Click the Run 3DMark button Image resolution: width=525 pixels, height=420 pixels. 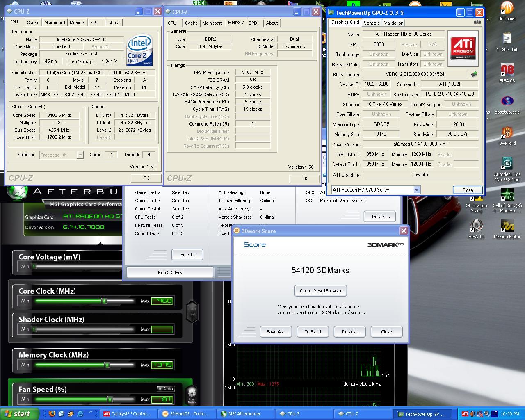click(x=170, y=272)
